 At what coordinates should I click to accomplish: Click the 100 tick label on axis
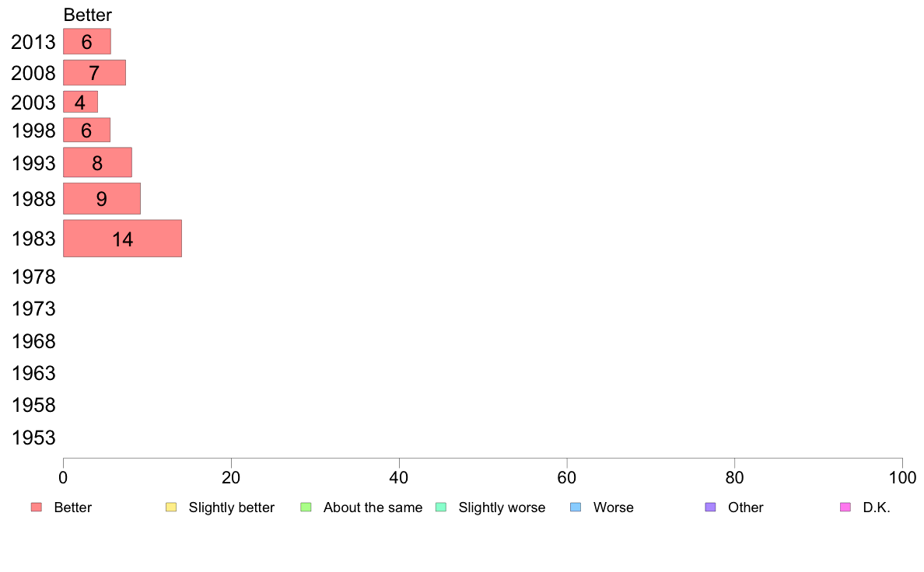click(902, 477)
